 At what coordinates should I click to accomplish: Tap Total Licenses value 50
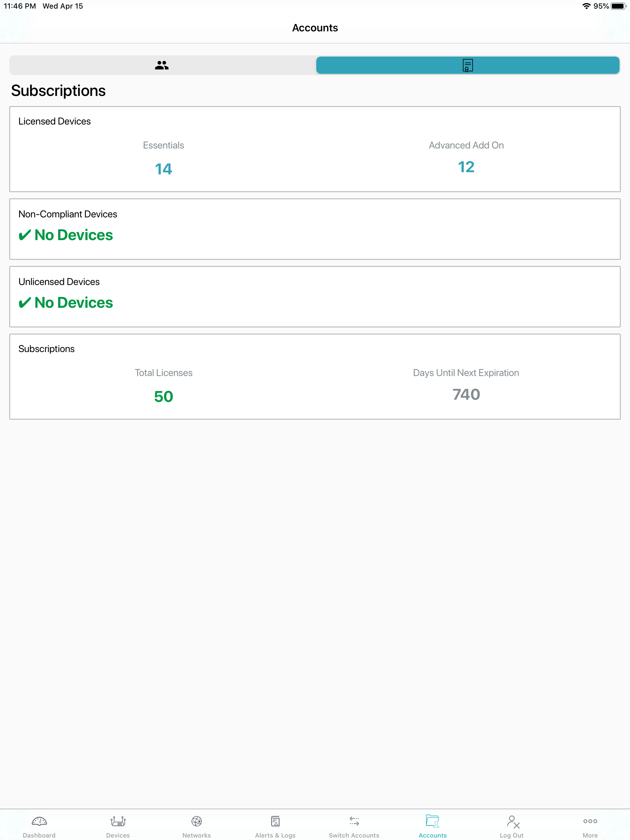click(x=163, y=397)
